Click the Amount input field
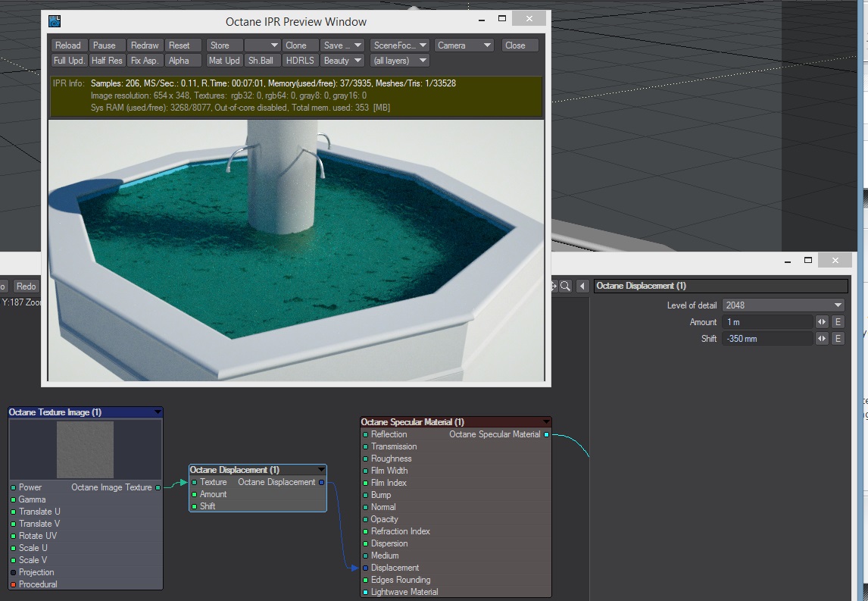This screenshot has width=868, height=601. tap(767, 322)
